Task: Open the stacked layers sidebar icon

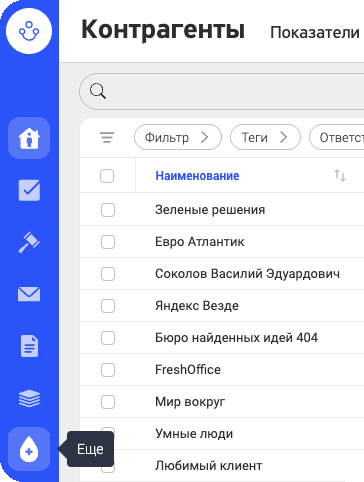Action: pos(29,398)
